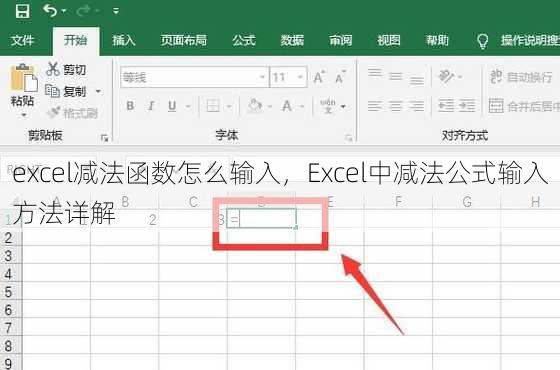Switch to the 视图 ribbon tab
560x370 pixels.
click(389, 40)
